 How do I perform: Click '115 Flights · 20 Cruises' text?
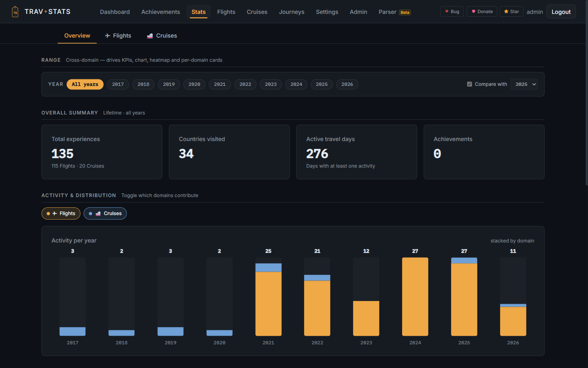[78, 166]
